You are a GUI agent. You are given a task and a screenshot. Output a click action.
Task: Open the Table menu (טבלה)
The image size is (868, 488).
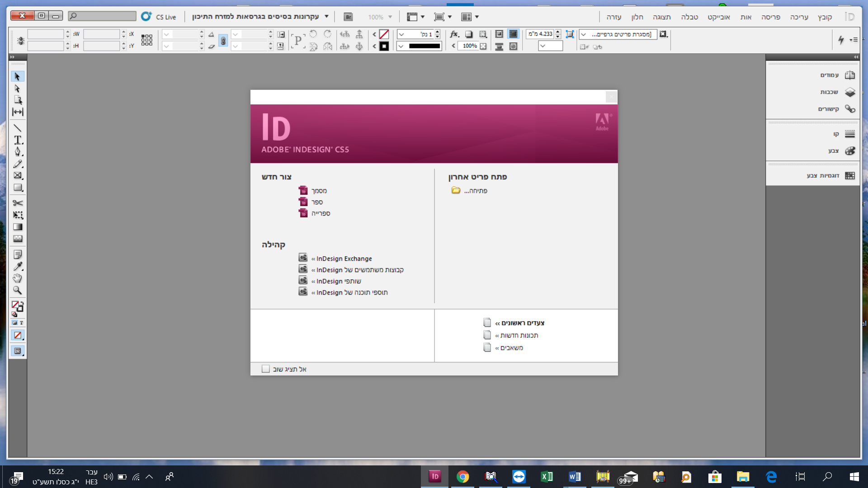coord(689,17)
